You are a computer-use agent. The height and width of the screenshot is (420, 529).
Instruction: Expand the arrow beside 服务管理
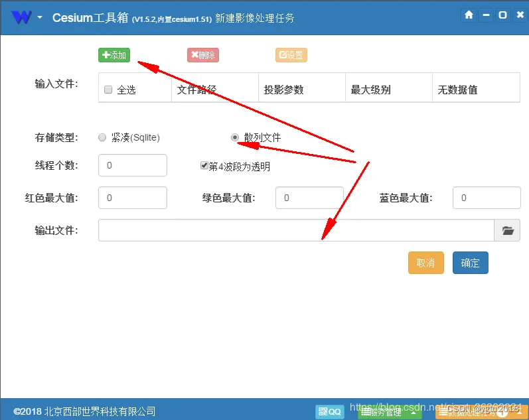[x=414, y=412]
